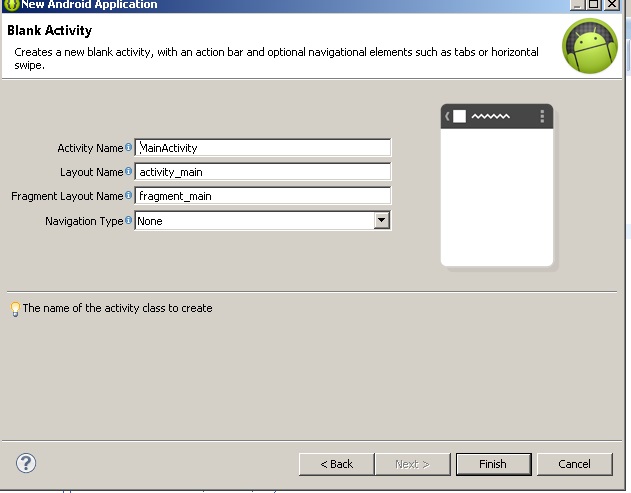The height and width of the screenshot is (493, 631).
Task: Open the Navigation Type dropdown arrow
Action: coord(381,221)
